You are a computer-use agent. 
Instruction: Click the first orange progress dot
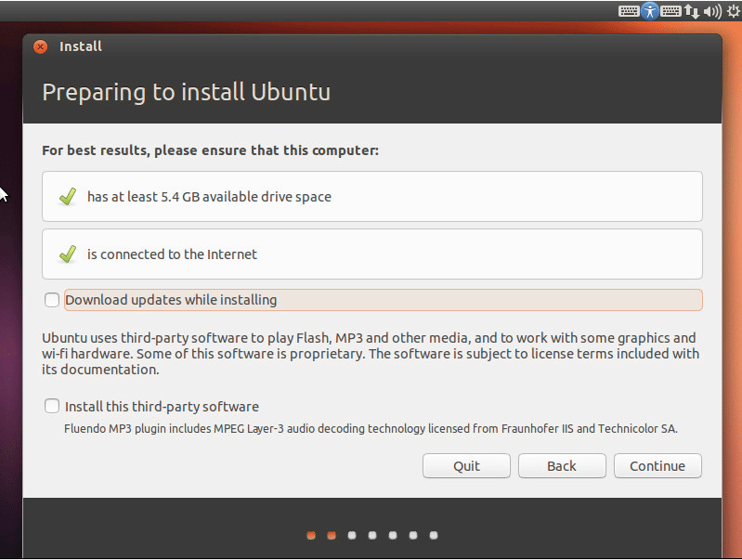[x=311, y=535]
